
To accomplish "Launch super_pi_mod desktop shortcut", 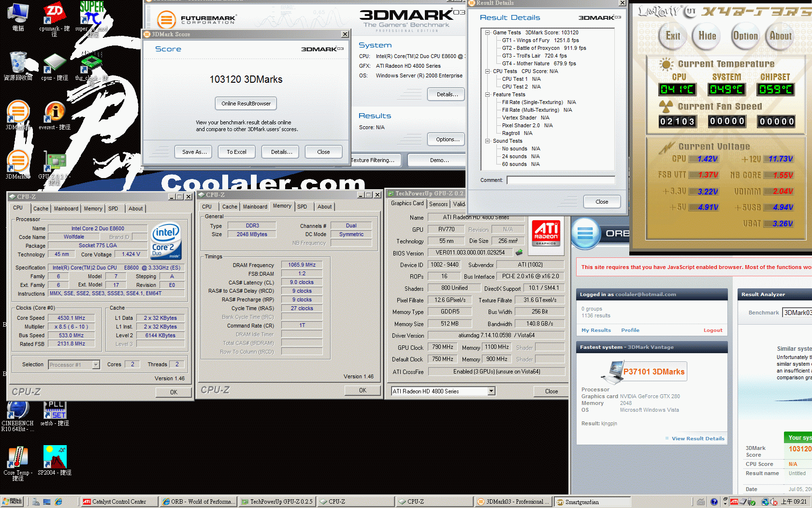I will (x=91, y=18).
